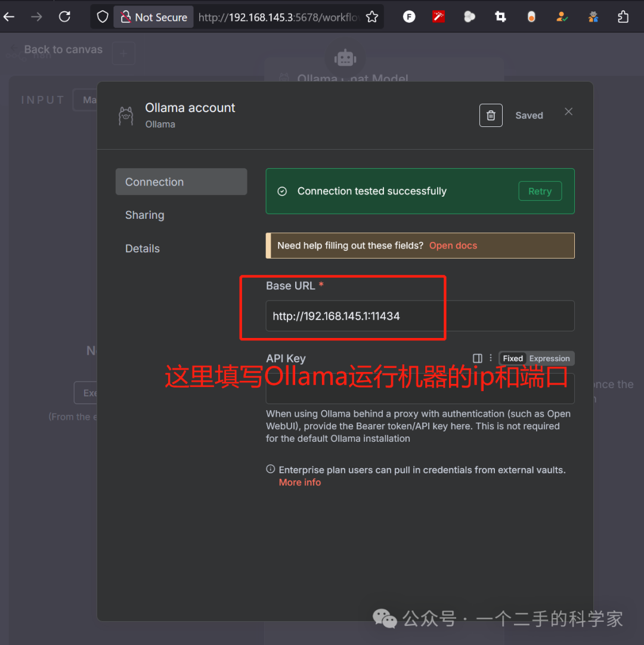Go back with the browser back arrow

click(x=9, y=17)
